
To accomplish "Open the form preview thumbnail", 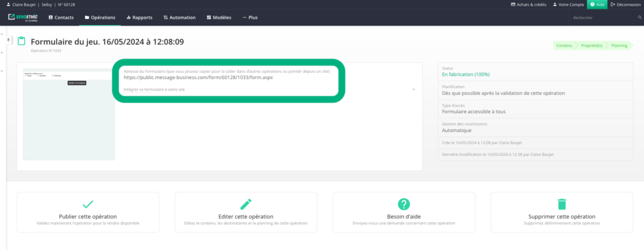I will point(69,114).
